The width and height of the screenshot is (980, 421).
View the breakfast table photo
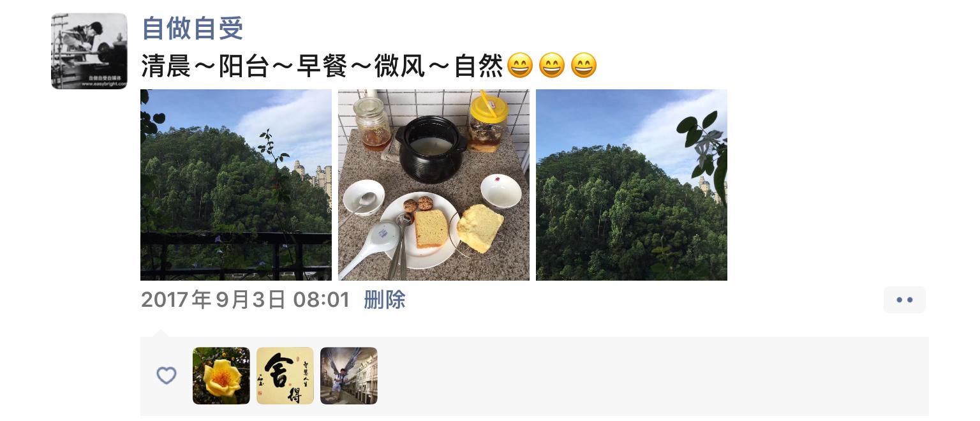(x=434, y=185)
